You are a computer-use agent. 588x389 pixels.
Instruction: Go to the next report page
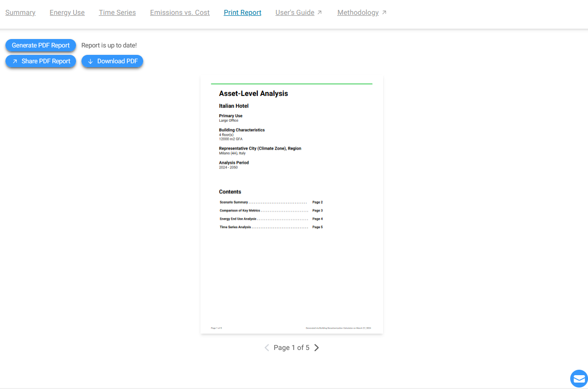pyautogui.click(x=316, y=347)
